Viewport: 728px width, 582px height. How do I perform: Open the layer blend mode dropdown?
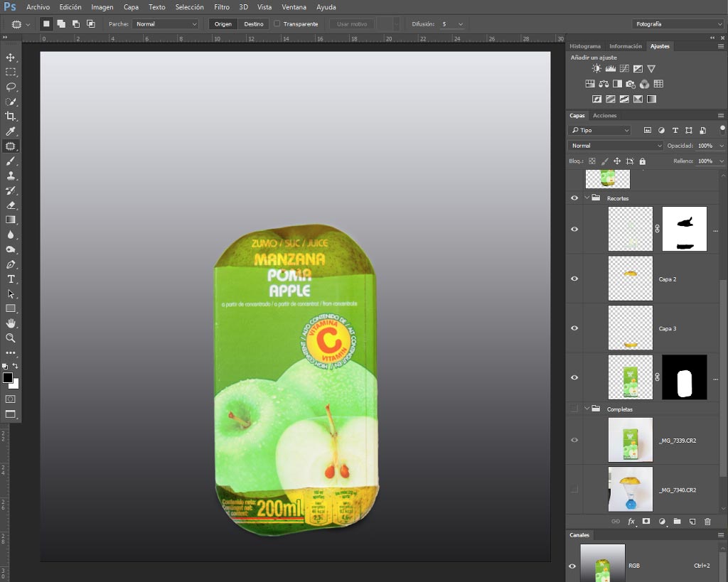[x=616, y=146]
